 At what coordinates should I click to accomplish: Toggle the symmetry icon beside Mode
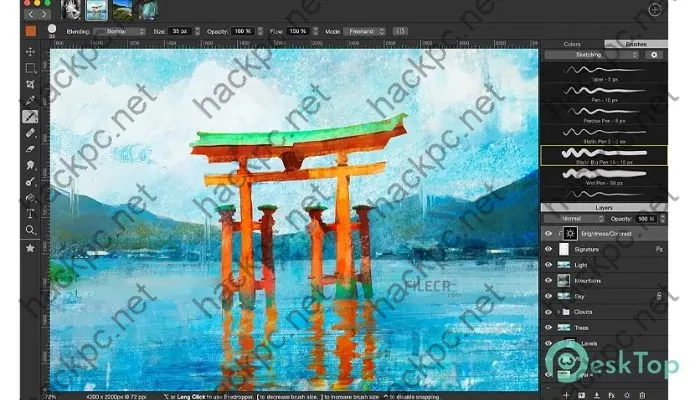(x=400, y=31)
